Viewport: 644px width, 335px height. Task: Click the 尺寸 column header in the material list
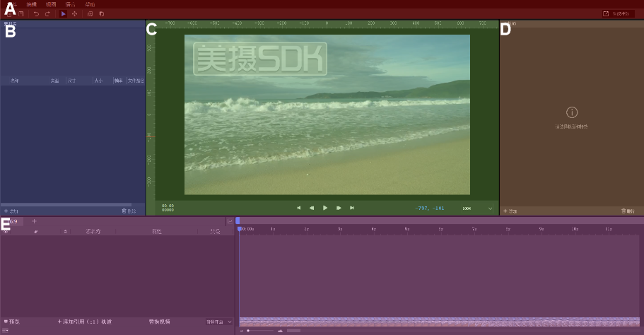click(72, 81)
